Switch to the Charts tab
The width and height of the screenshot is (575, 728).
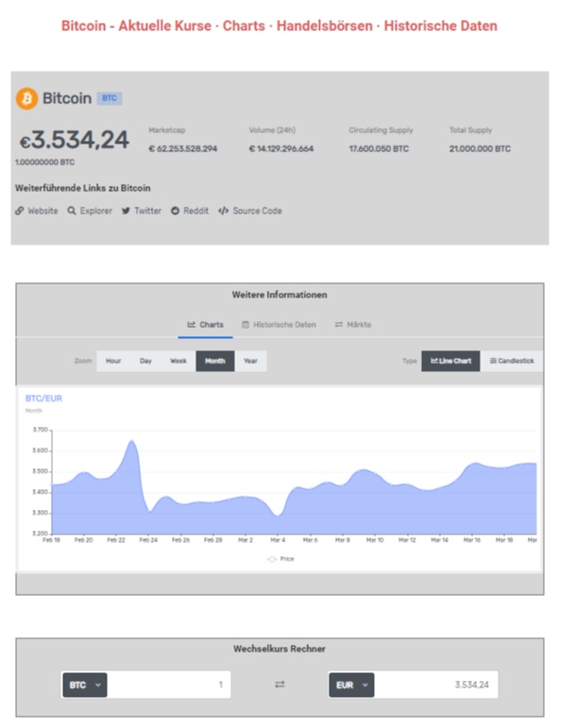tap(205, 325)
